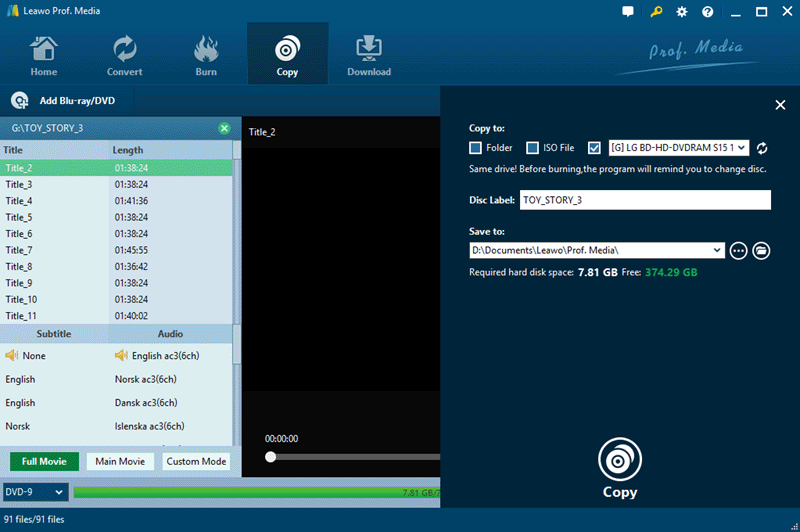Select Title_4 row
The width and height of the screenshot is (800, 532).
[116, 200]
